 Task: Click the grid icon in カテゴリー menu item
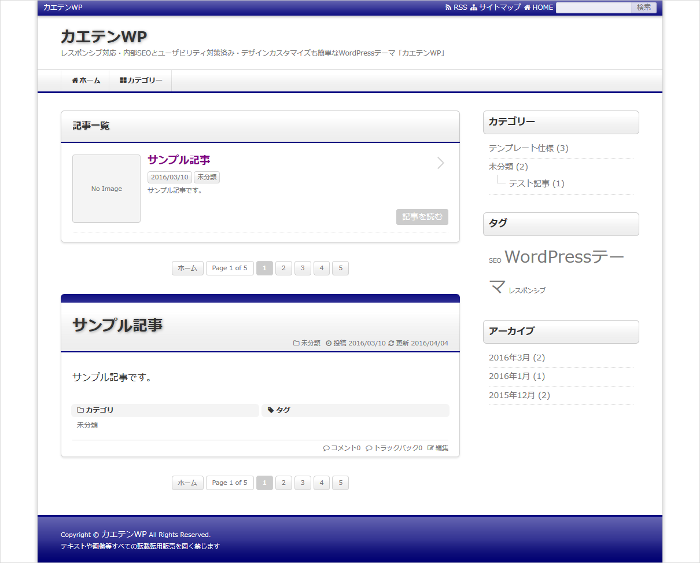[123, 80]
